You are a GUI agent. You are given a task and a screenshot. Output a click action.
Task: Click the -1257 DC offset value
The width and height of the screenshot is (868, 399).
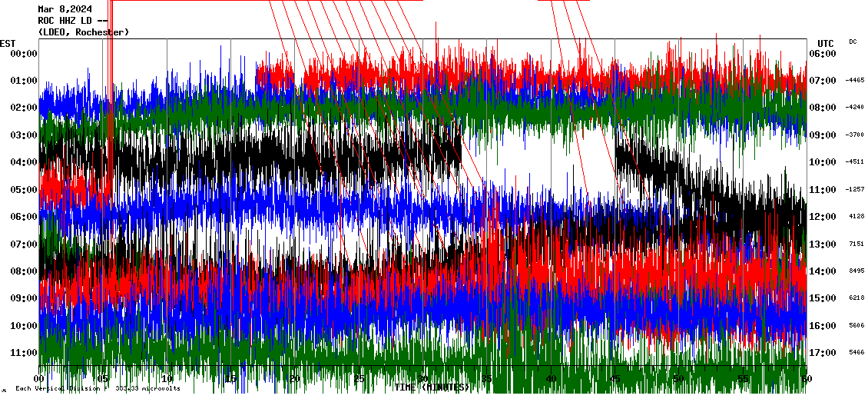(x=855, y=189)
